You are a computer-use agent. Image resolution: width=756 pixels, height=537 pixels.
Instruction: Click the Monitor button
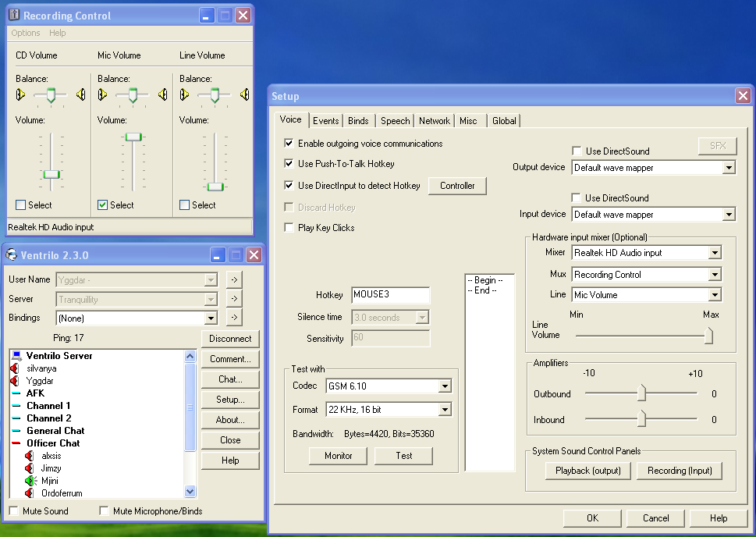pyautogui.click(x=338, y=456)
